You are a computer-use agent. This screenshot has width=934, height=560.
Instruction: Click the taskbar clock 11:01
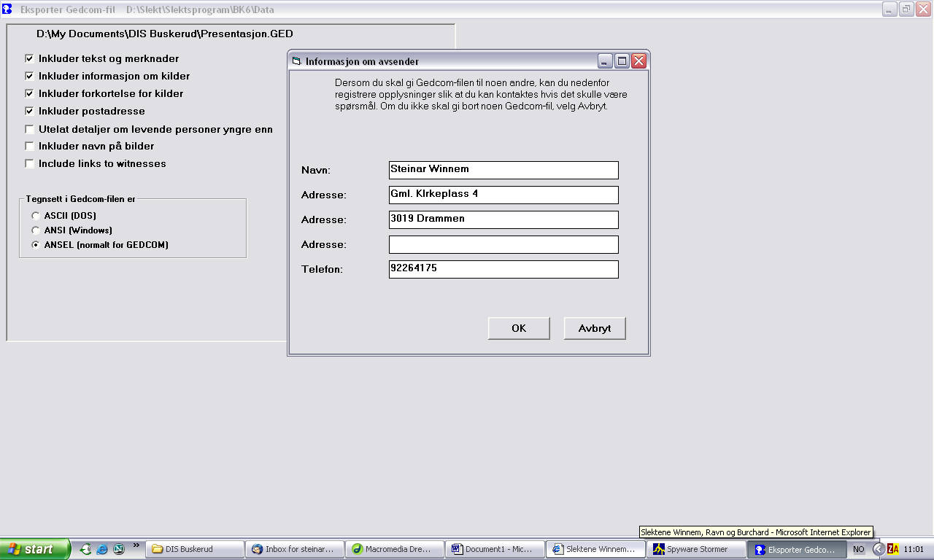point(914,549)
